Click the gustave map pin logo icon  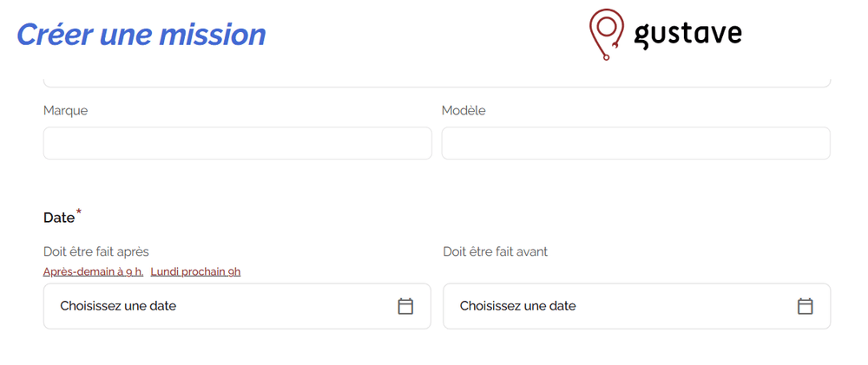(x=606, y=35)
